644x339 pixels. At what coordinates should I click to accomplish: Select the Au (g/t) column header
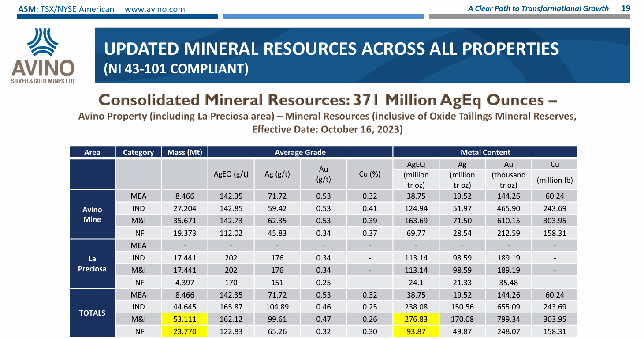click(324, 173)
